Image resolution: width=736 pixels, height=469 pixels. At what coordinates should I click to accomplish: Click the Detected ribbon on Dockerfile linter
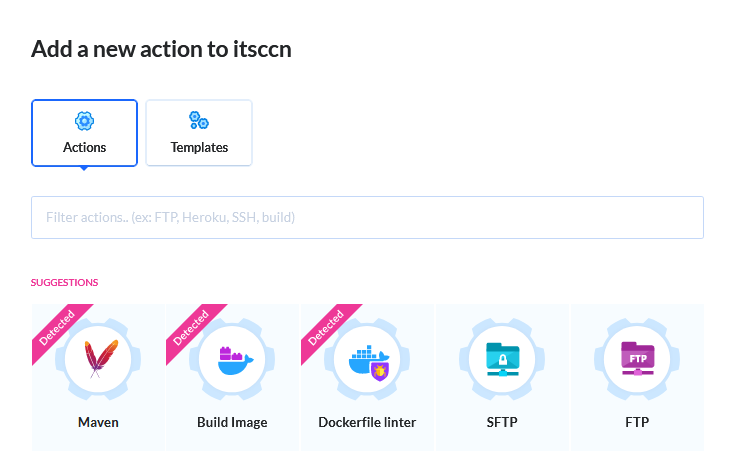pos(326,328)
